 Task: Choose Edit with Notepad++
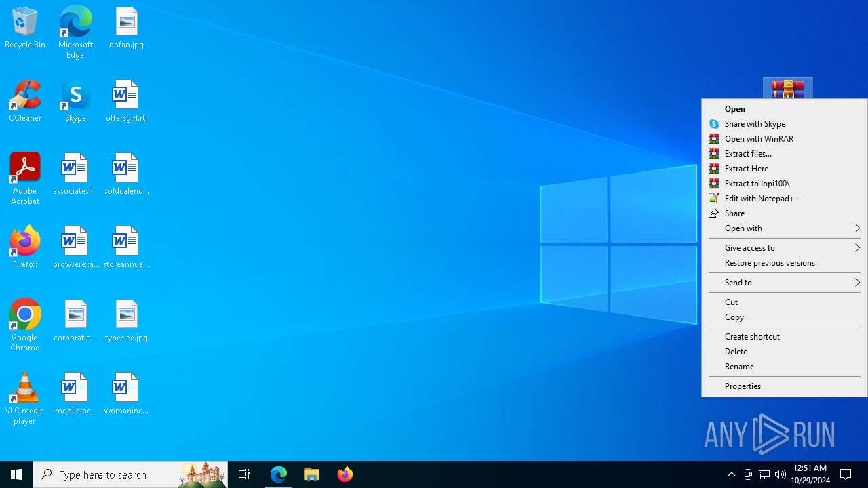(x=785, y=199)
